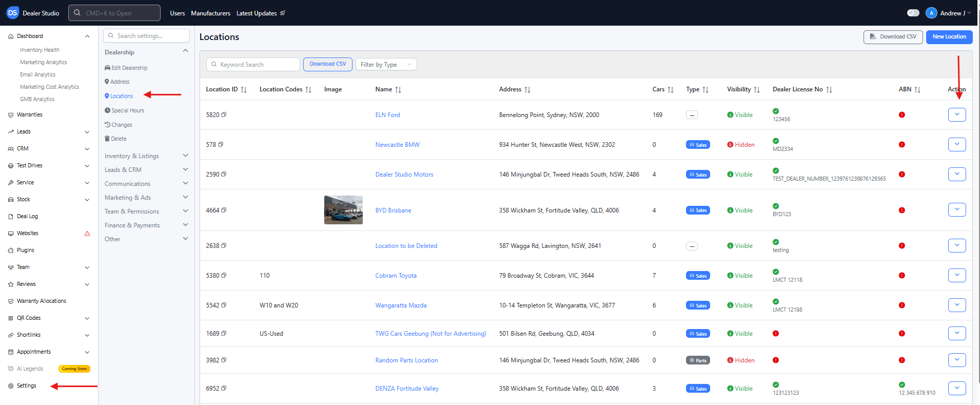Open Manufacturers in the top navigation
This screenshot has height=405, width=980.
pos(210,13)
